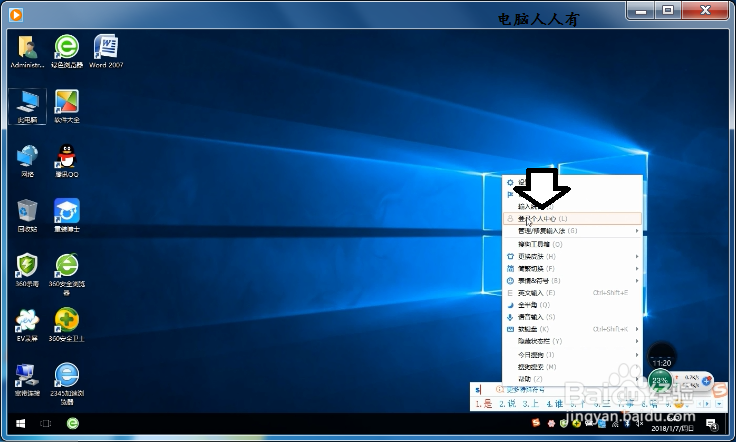736x442 pixels.
Task: Open Word 2007 desktop shortcut
Action: point(106,52)
